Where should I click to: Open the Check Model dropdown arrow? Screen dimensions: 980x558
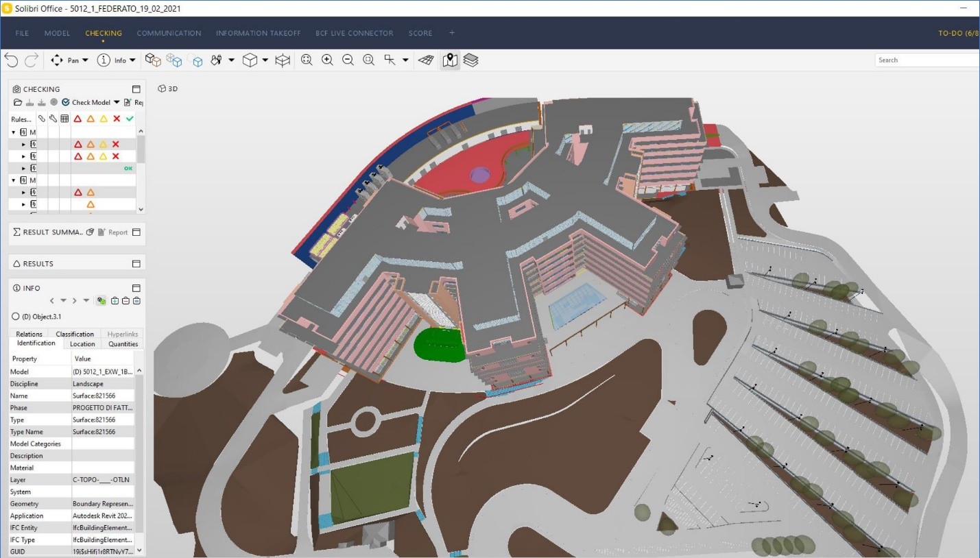point(117,102)
